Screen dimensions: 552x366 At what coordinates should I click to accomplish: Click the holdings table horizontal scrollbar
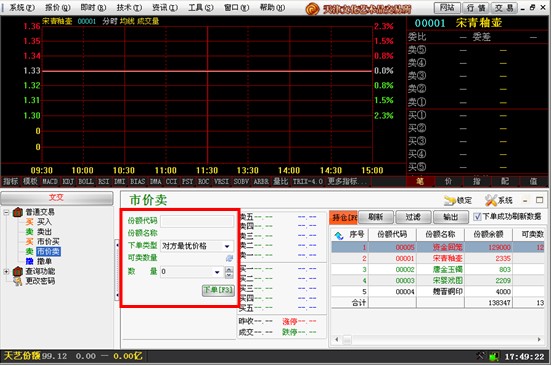(438, 340)
